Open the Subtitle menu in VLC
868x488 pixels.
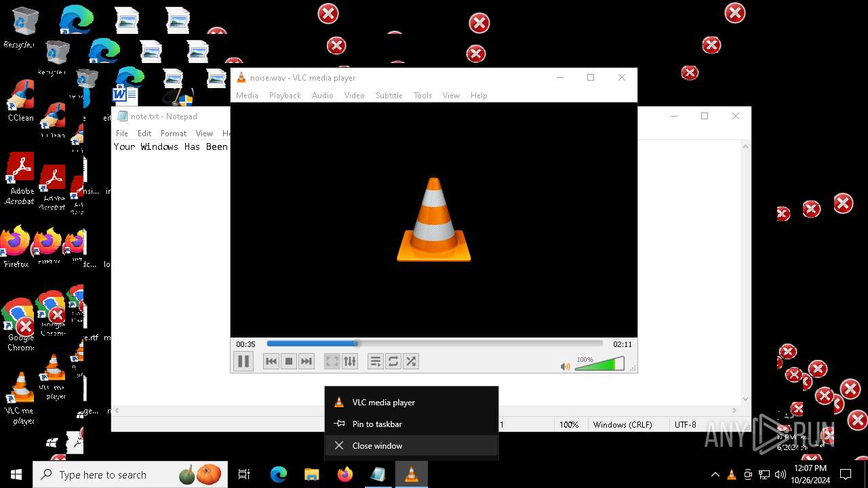[x=389, y=96]
